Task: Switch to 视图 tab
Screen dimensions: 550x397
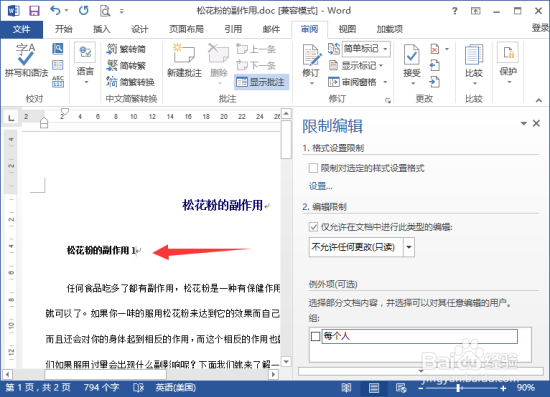Action: click(x=347, y=29)
